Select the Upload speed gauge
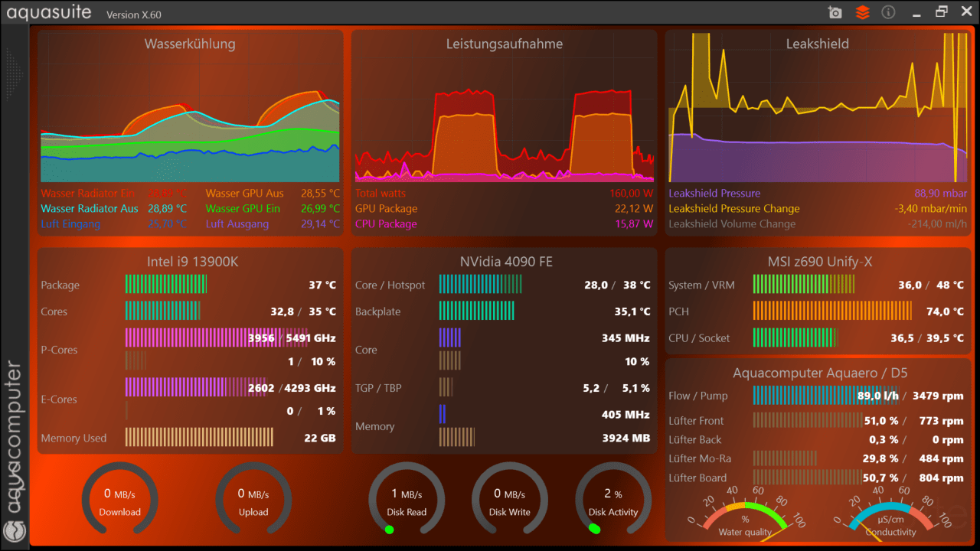 coord(253,500)
